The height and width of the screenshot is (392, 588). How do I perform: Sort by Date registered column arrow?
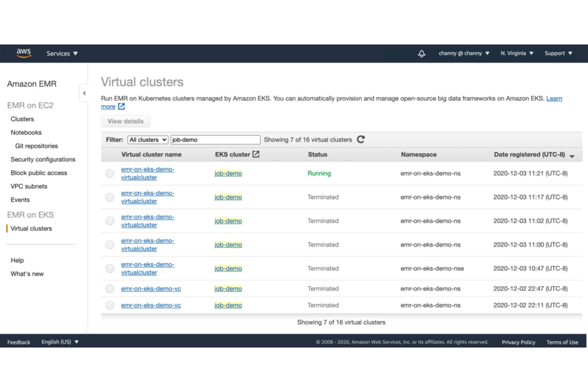[x=572, y=156]
